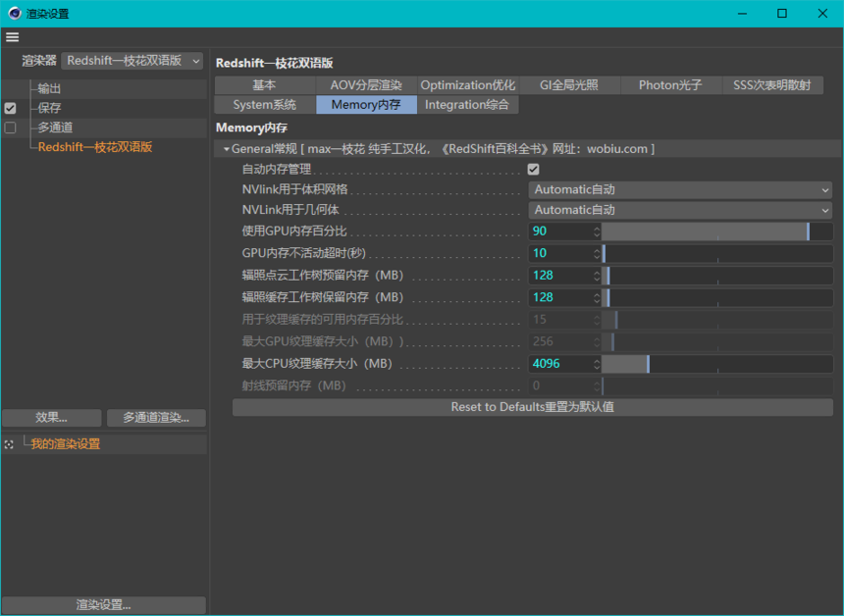This screenshot has width=844, height=616.
Task: Open the SSS次表明散射 tab
Action: [x=772, y=85]
